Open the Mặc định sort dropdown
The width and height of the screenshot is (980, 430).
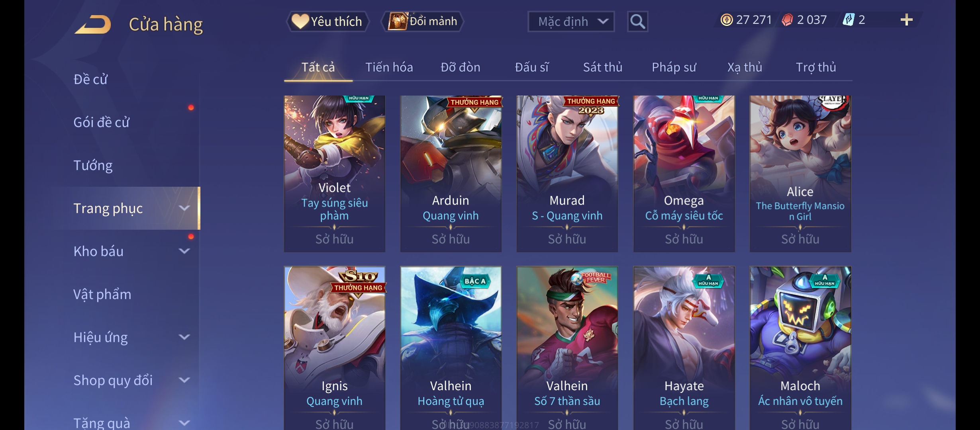[571, 21]
